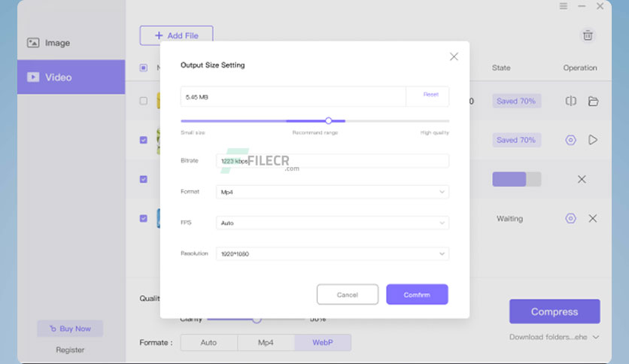Toggle the select-all header checkbox
The height and width of the screenshot is (364, 629).
(x=143, y=68)
